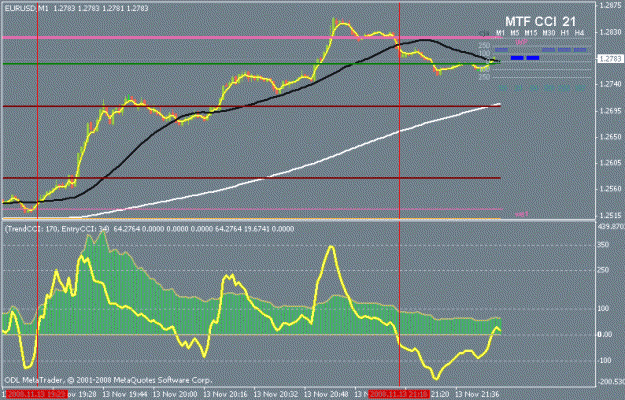Screen dimensions: 625x400
Task: Click the EURUSD,M1 chart title text
Action: tap(27, 8)
